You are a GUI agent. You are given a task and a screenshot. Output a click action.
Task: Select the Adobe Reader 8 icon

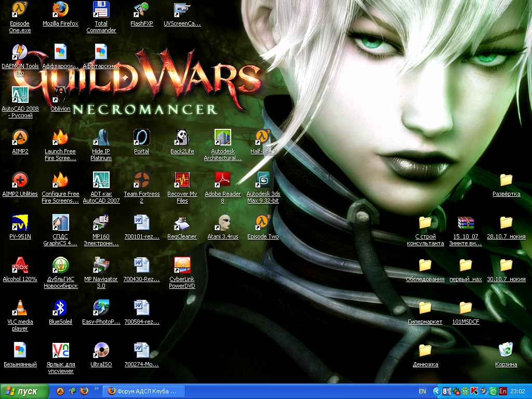pos(222,180)
